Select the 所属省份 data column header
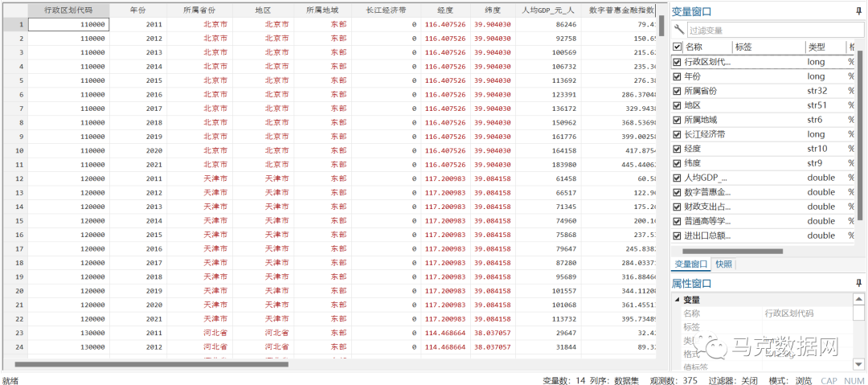This screenshot has width=868, height=385. [200, 10]
